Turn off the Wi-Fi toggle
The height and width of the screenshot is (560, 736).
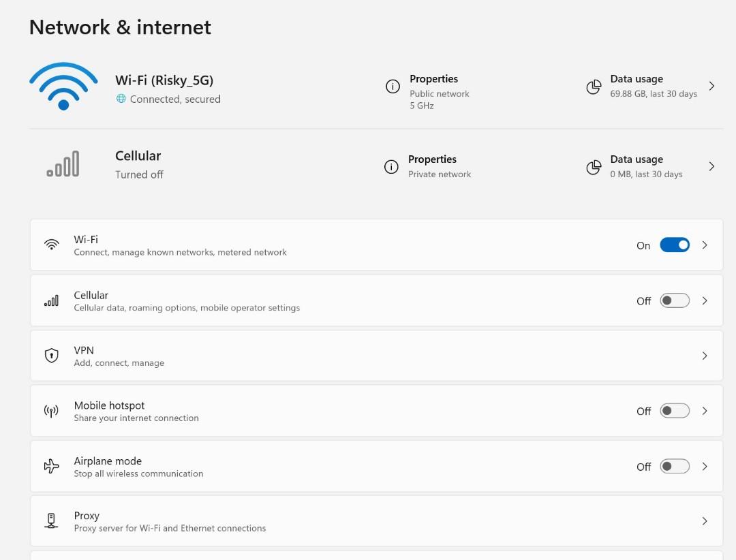click(674, 245)
